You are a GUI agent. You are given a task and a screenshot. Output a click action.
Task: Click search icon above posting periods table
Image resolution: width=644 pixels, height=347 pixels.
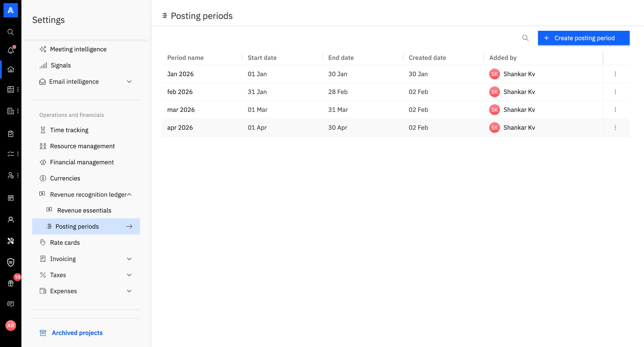[525, 38]
